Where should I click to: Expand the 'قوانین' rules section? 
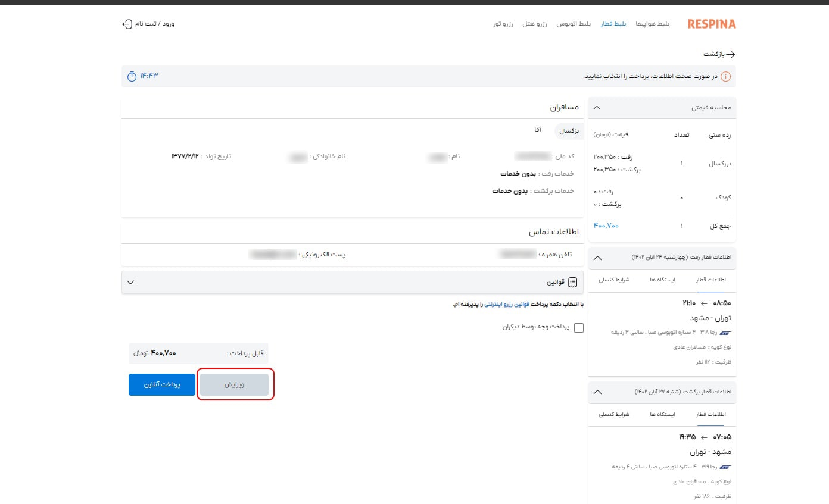(x=131, y=282)
